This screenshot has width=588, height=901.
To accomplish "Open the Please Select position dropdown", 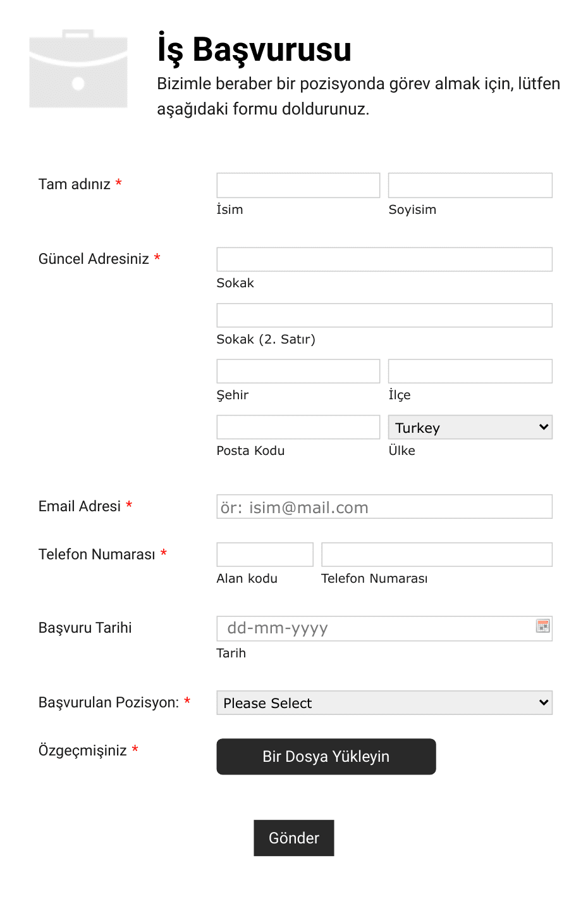I will [x=384, y=702].
